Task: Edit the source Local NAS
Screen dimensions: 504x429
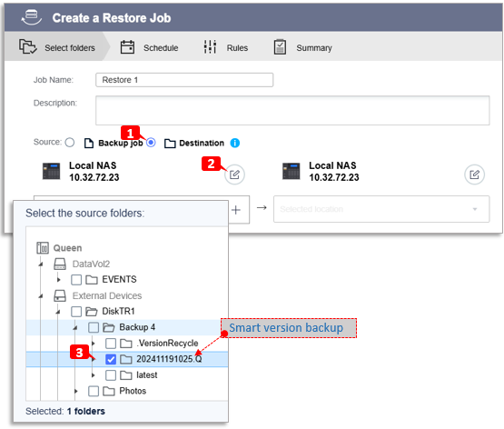Action: [234, 175]
